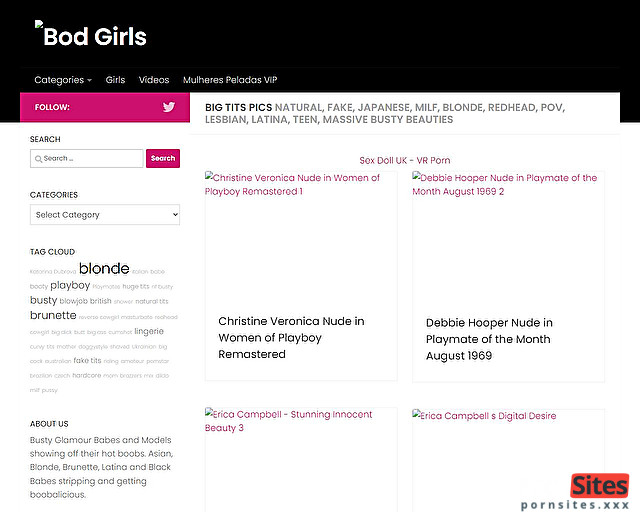Open Erica Campbell Digital Desire thumbnail
Viewport: 640px width, 512px height.
[x=508, y=460]
